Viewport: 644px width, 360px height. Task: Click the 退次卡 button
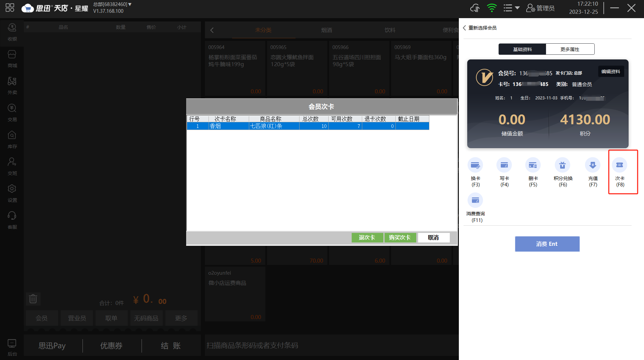(367, 237)
